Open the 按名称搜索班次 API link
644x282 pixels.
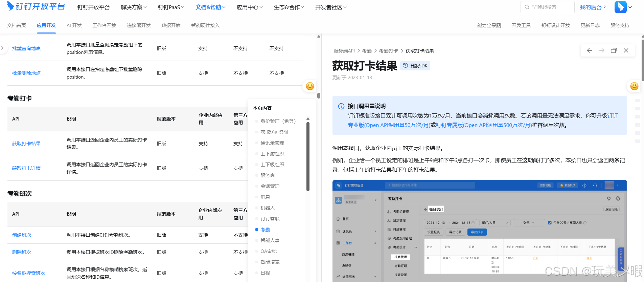point(29,273)
